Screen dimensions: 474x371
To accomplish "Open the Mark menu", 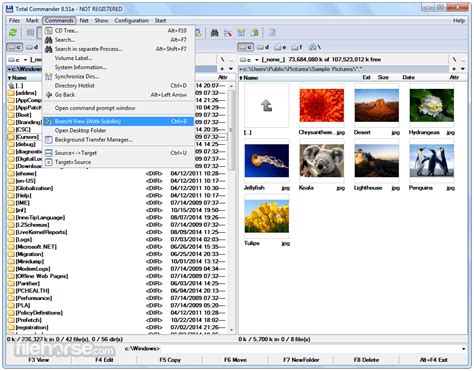I will click(32, 21).
